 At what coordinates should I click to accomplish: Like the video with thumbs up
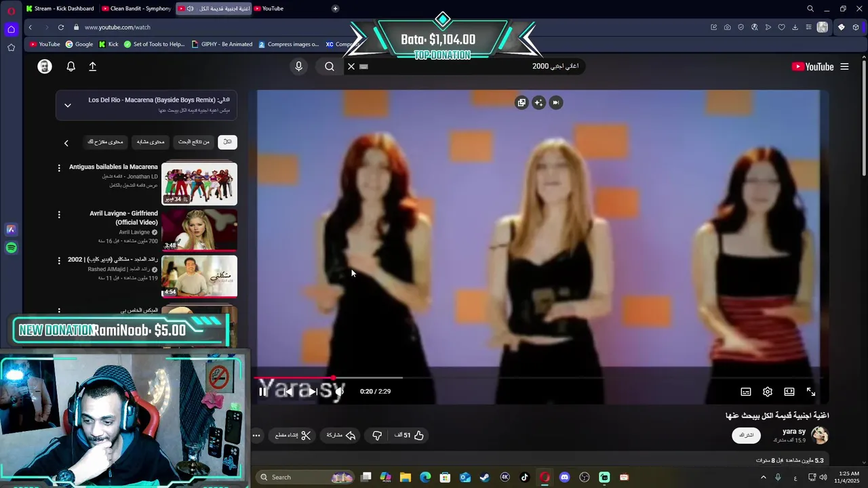tap(410, 435)
